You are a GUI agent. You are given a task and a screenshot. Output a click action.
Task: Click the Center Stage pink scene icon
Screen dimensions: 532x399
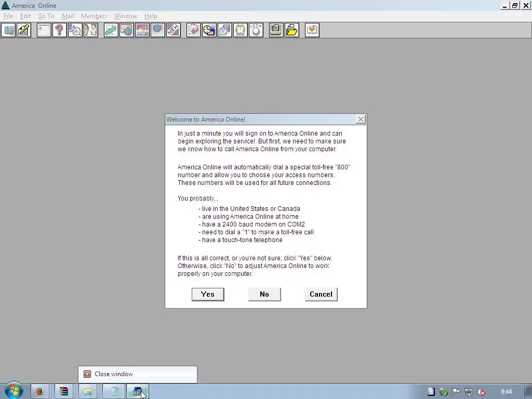pos(142,30)
